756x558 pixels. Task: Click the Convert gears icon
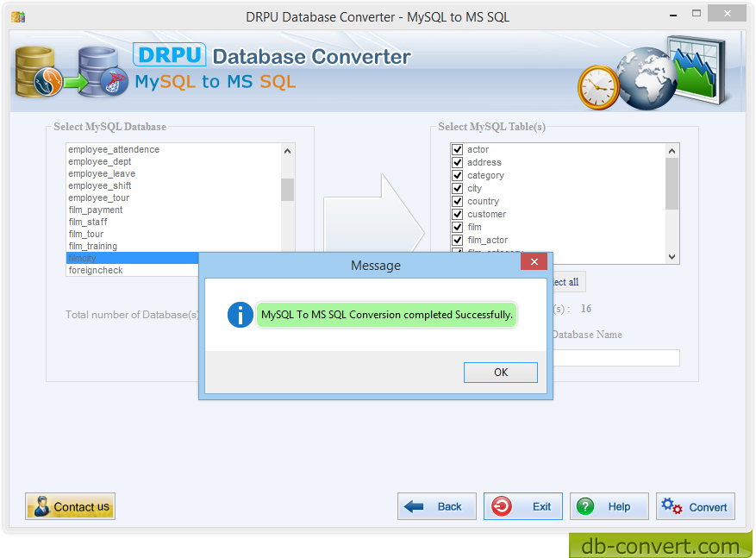click(672, 506)
